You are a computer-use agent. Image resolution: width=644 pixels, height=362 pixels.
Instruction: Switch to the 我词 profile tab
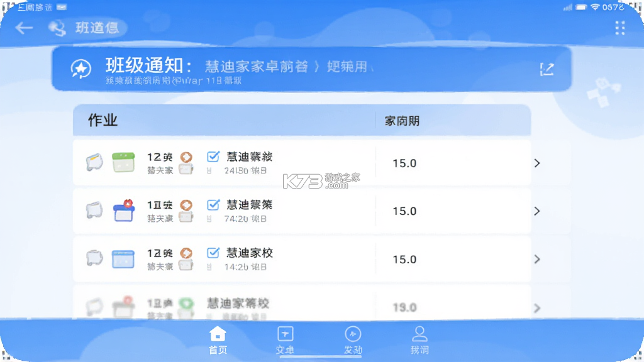(x=419, y=340)
